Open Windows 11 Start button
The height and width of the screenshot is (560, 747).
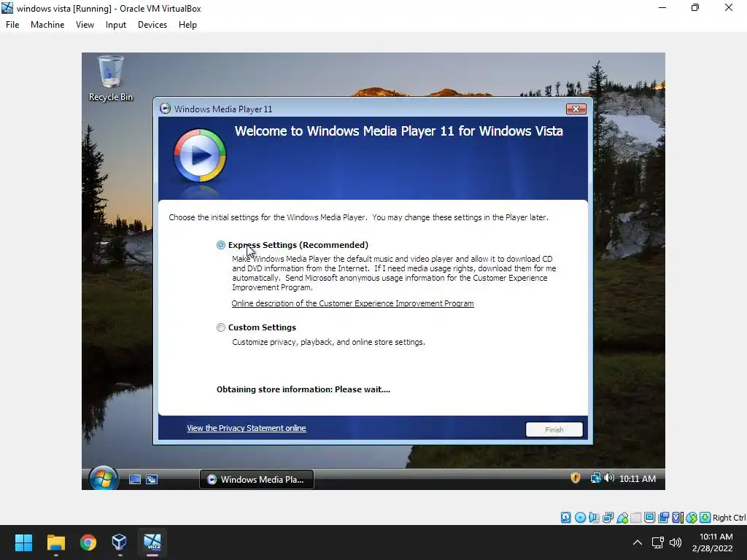pyautogui.click(x=23, y=542)
